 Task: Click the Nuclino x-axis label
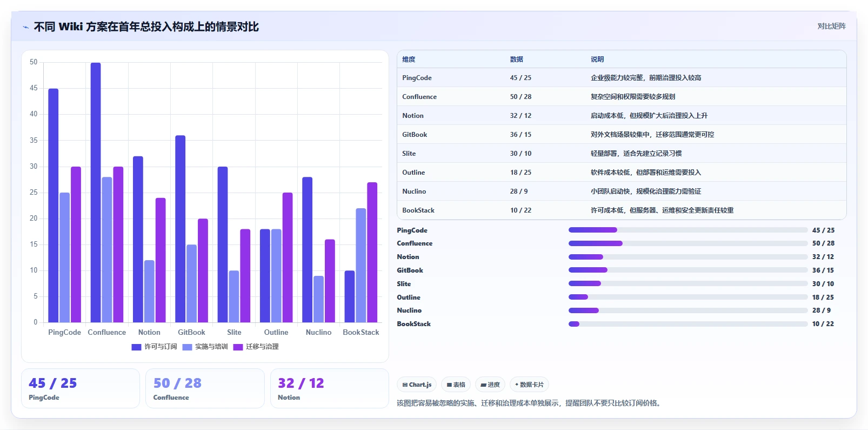pyautogui.click(x=319, y=333)
